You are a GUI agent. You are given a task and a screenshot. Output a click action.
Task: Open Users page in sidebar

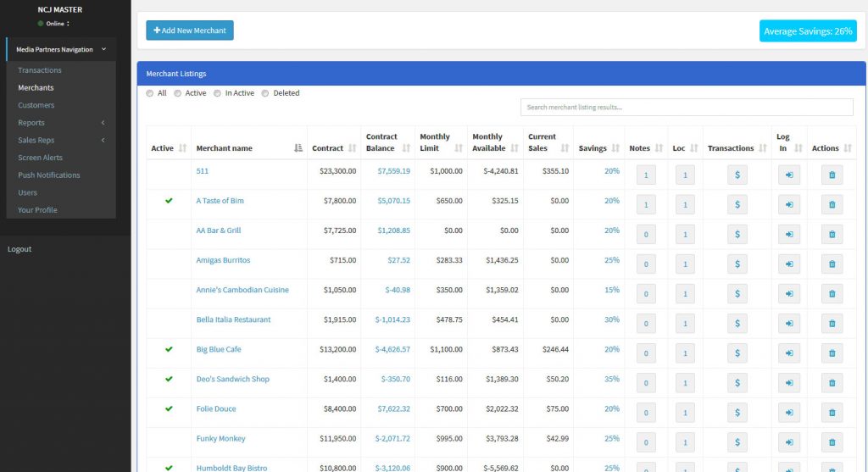coord(27,192)
